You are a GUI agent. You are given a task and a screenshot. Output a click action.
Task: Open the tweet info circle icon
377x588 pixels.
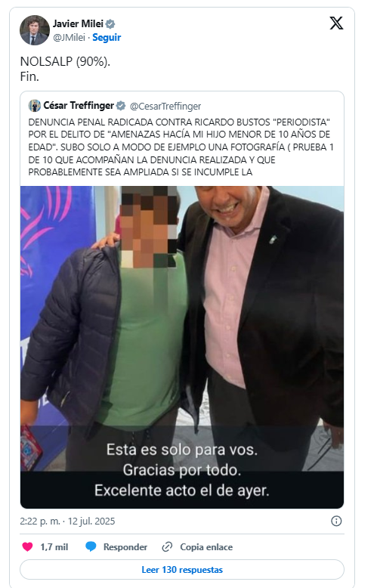click(336, 521)
